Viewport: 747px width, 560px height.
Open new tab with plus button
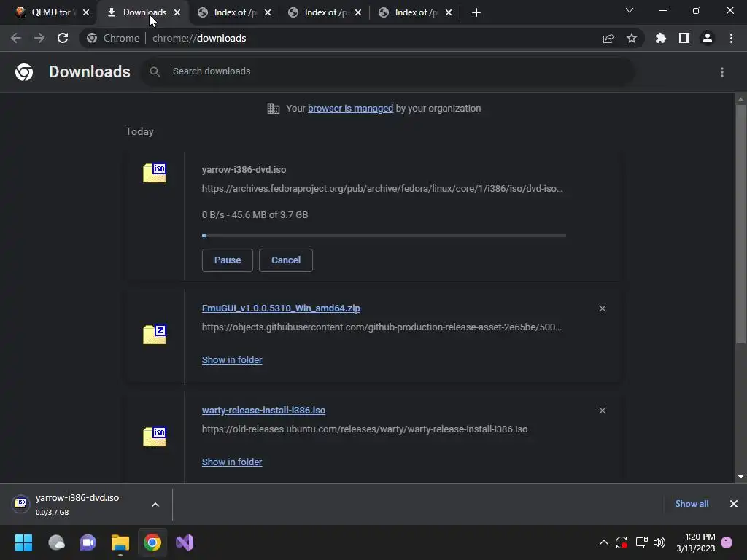[x=476, y=12]
